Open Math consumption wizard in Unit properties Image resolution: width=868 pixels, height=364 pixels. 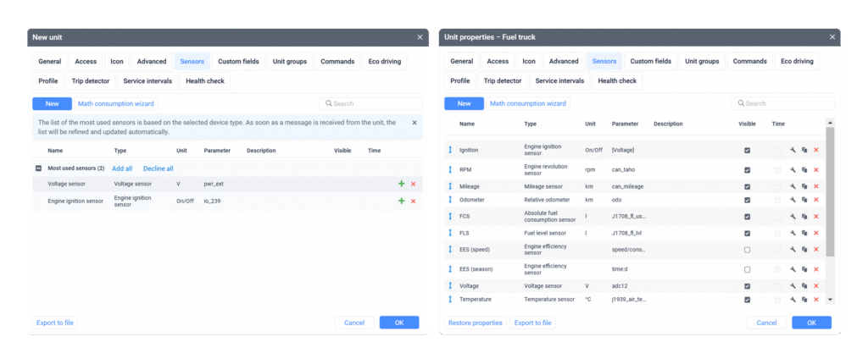coord(527,103)
